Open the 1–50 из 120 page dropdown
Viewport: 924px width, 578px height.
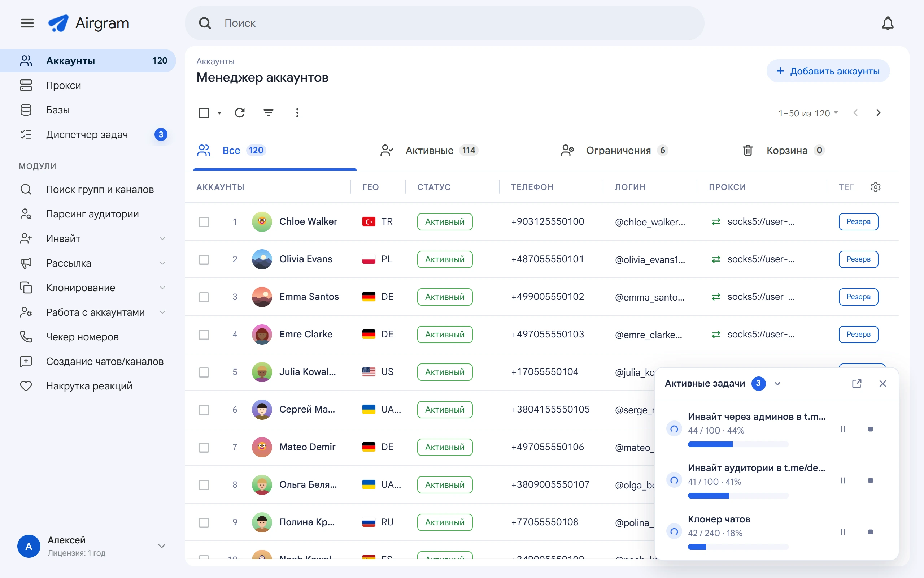click(x=808, y=113)
